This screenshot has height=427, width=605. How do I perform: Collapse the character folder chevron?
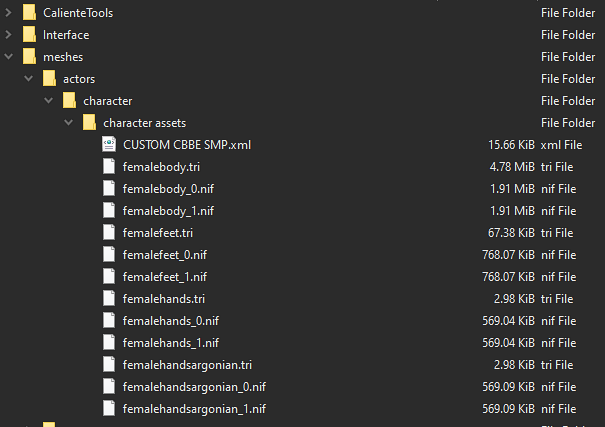[x=49, y=101]
